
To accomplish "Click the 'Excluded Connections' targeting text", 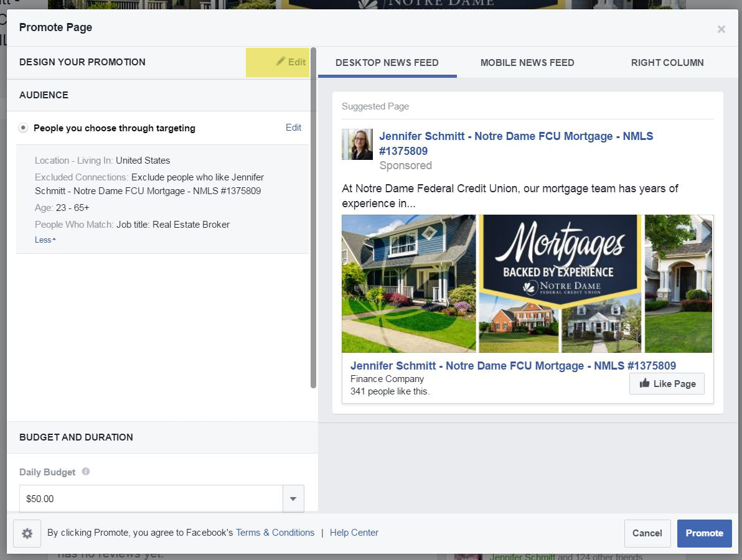I will tap(149, 184).
